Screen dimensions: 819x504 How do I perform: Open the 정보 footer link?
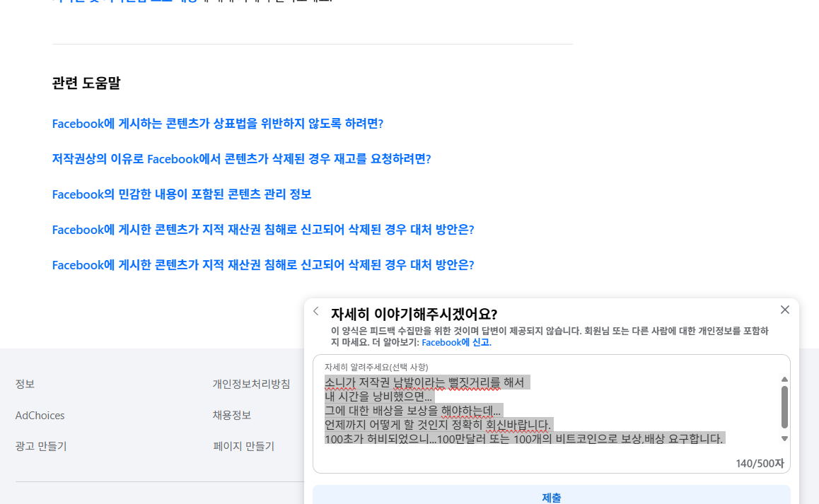(25, 384)
